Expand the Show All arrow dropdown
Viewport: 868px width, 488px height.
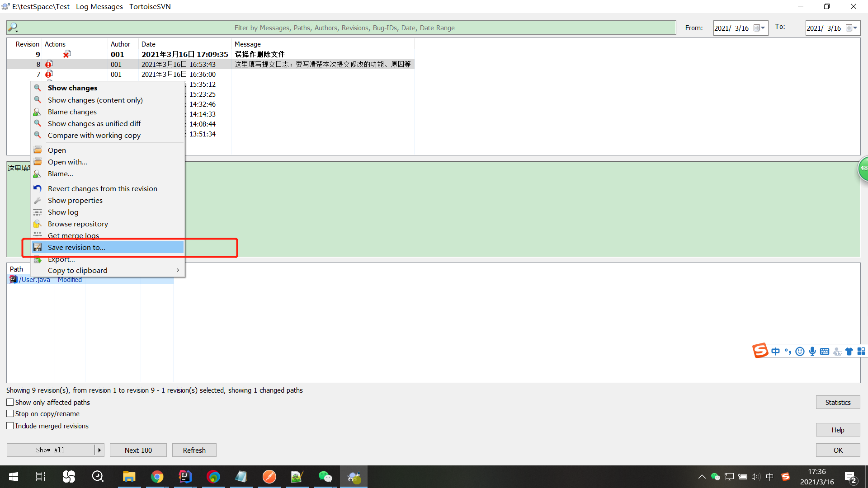99,450
